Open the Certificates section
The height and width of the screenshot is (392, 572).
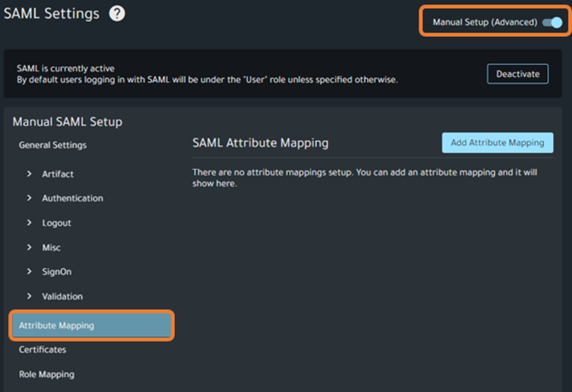pyautogui.click(x=43, y=350)
